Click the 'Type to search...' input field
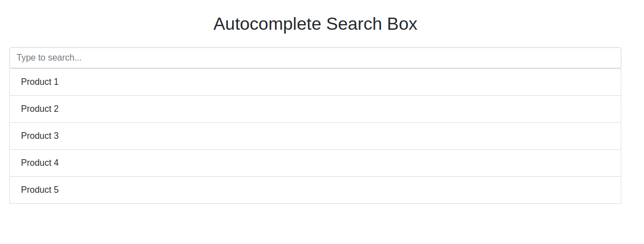 315,58
